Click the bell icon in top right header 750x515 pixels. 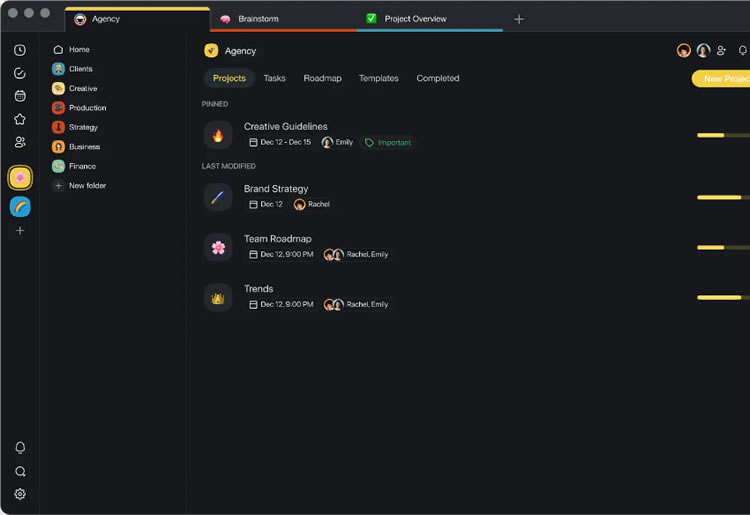point(742,50)
